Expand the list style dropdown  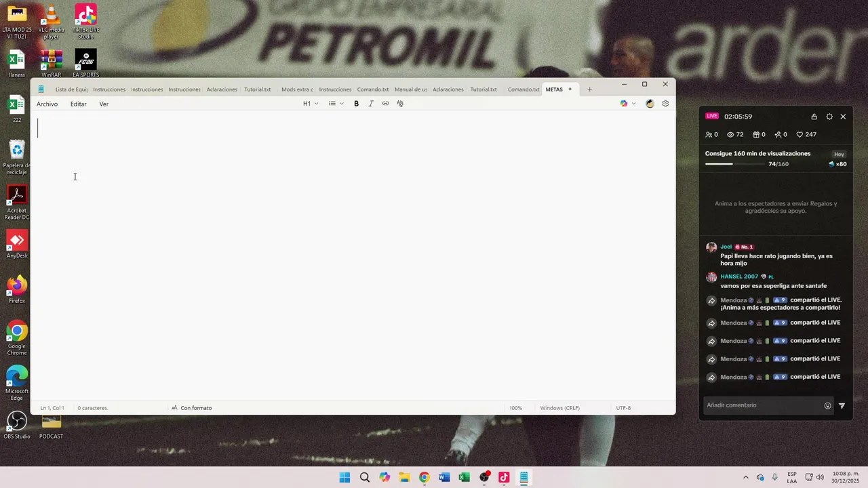tap(336, 104)
